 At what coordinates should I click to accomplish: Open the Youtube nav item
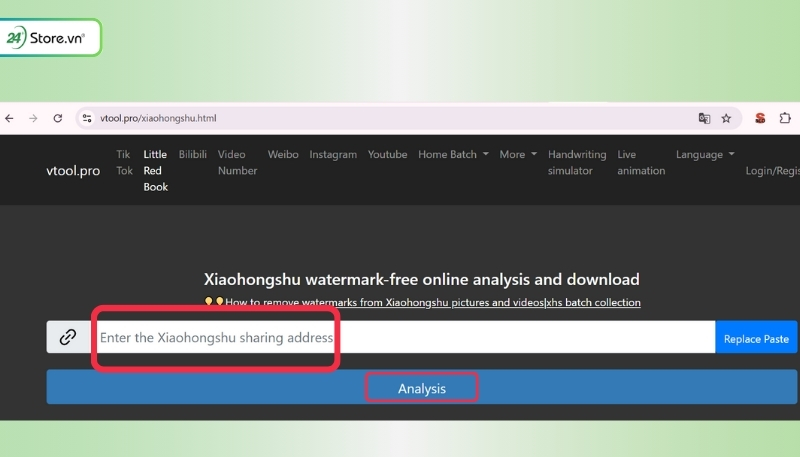(x=387, y=154)
